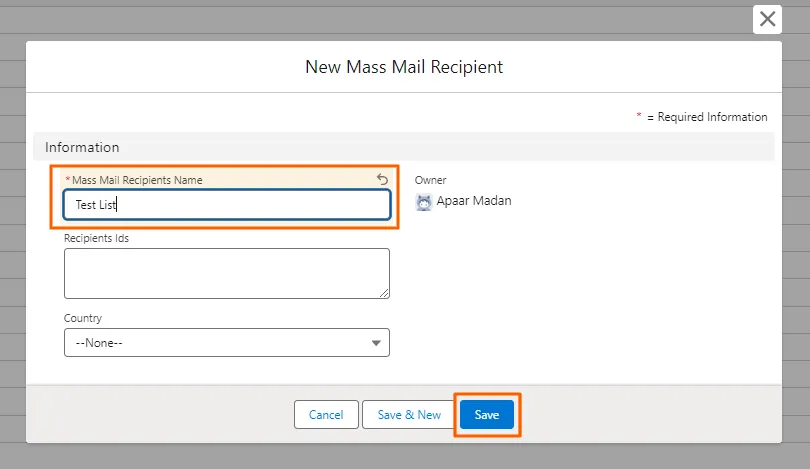Screen dimensions: 810x469
Task: Cancel creating the new recipient
Action: click(x=326, y=415)
